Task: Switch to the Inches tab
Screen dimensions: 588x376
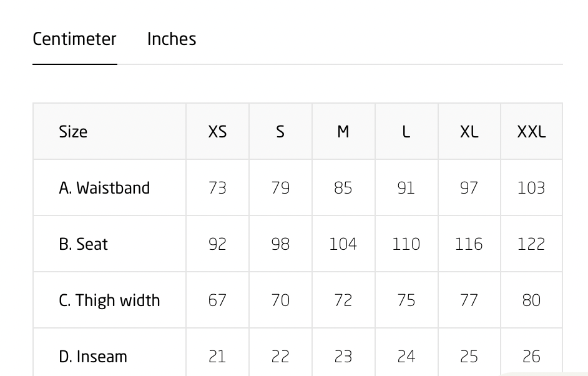Action: coord(172,39)
